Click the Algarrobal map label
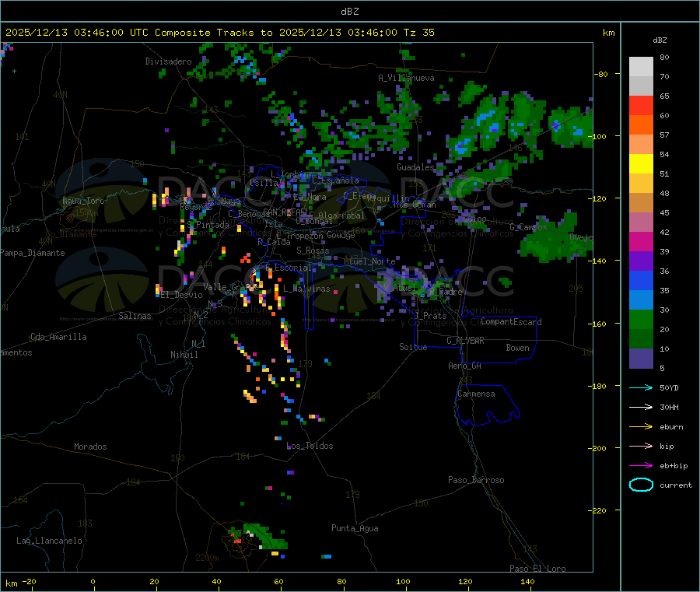The height and width of the screenshot is (592, 700). 341,215
